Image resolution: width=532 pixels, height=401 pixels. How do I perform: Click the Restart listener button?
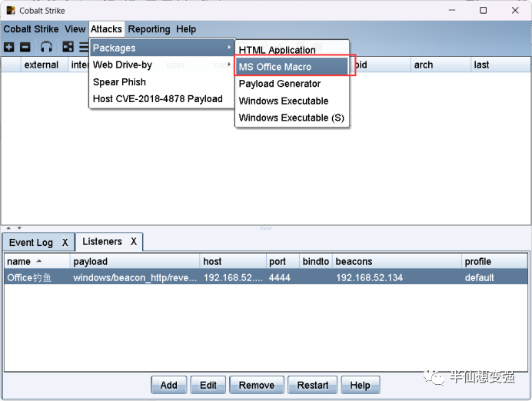[x=312, y=385]
